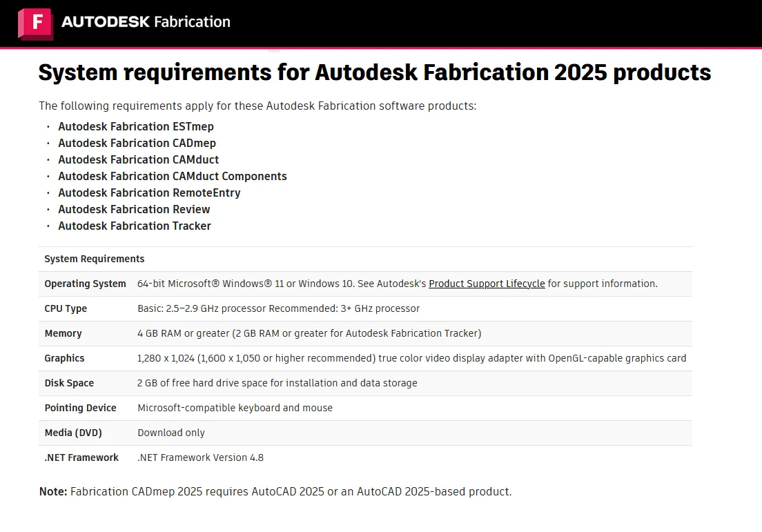Screen dimensions: 762x532
Task: Click the System requirements page heading
Action: (x=374, y=72)
